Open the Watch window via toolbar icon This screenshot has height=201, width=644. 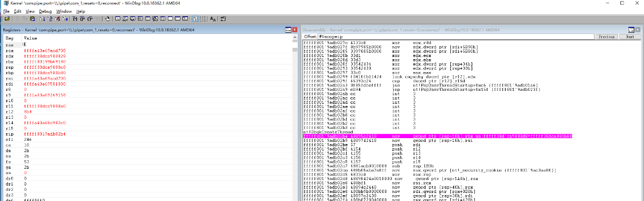point(125,18)
